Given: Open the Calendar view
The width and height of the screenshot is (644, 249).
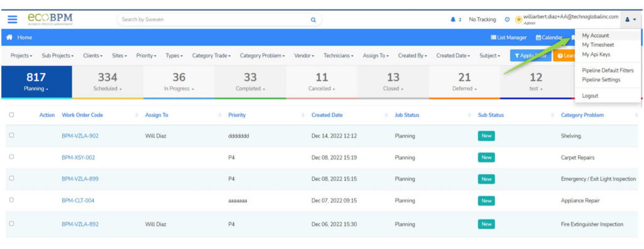Looking at the screenshot, I should point(549,37).
